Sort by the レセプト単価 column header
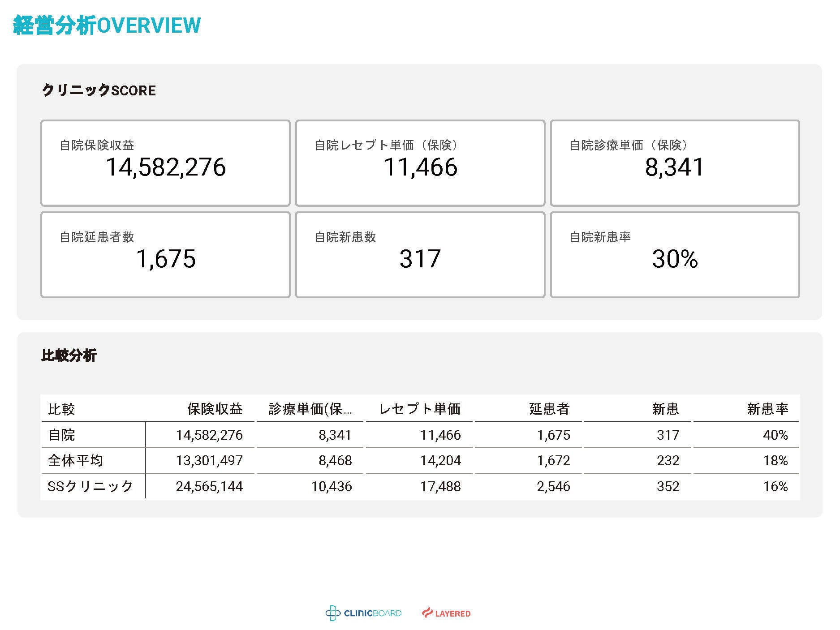 point(420,409)
